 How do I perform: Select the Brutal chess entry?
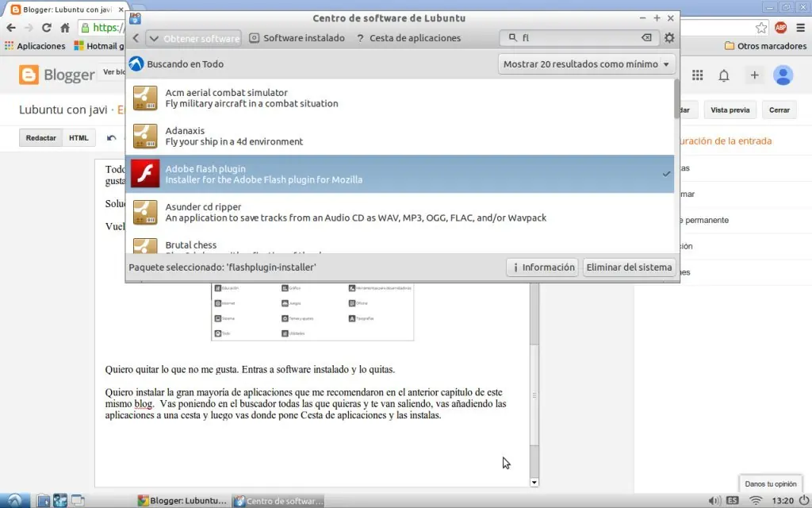400,244
